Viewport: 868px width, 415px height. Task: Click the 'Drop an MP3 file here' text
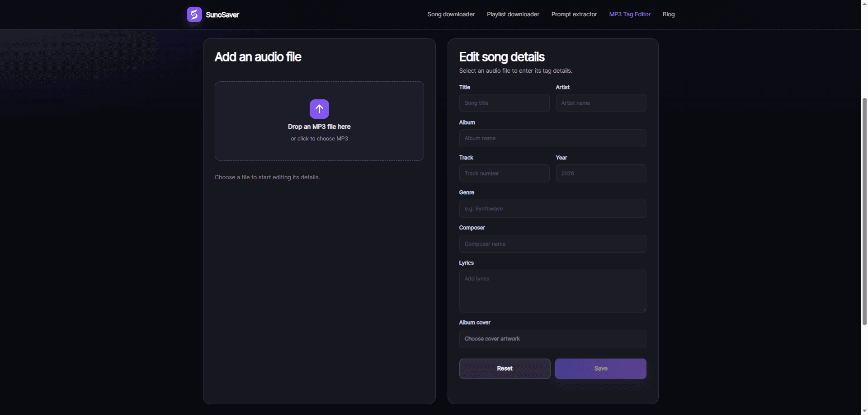(x=319, y=127)
